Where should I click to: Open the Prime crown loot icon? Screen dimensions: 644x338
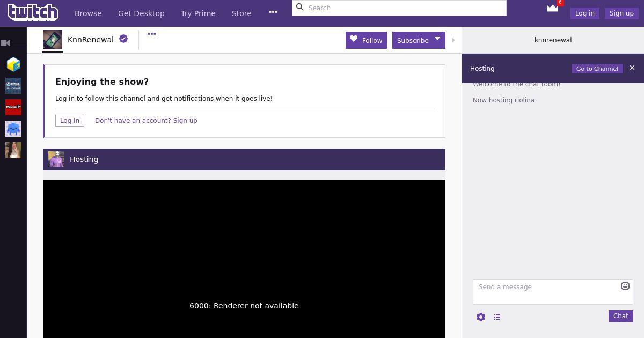pyautogui.click(x=553, y=8)
